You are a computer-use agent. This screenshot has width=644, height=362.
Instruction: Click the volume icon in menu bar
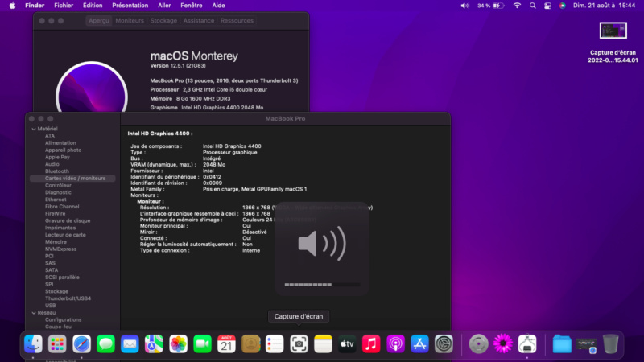point(464,6)
